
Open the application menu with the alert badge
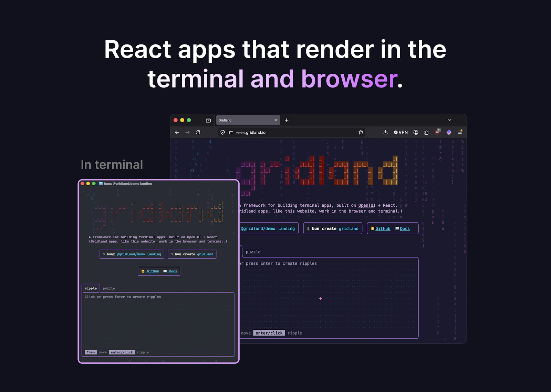click(460, 132)
